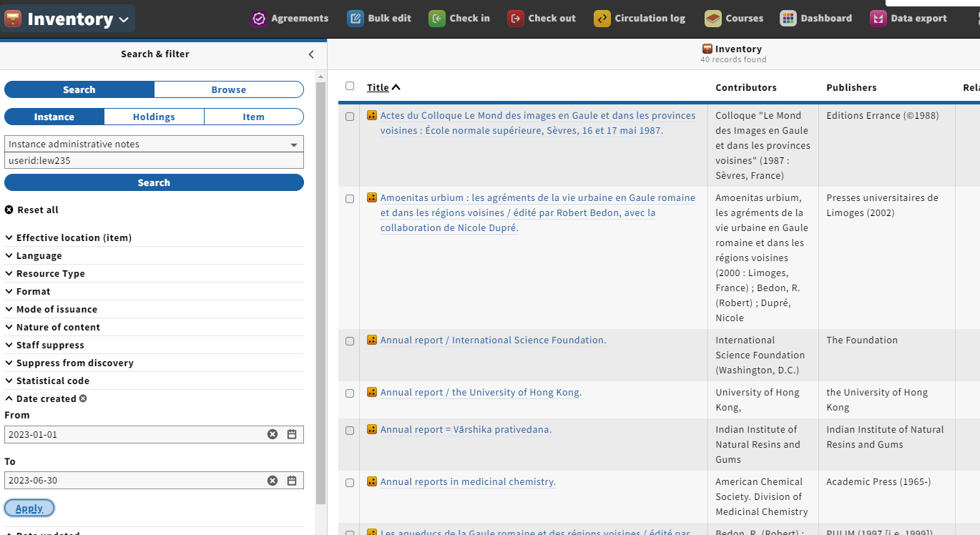Click instance icon beside International Science Foundation report
Screen dimensions: 980x535
(x=372, y=340)
